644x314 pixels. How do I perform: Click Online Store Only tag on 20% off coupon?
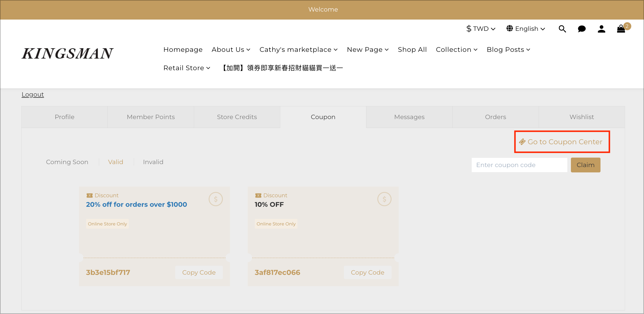107,224
